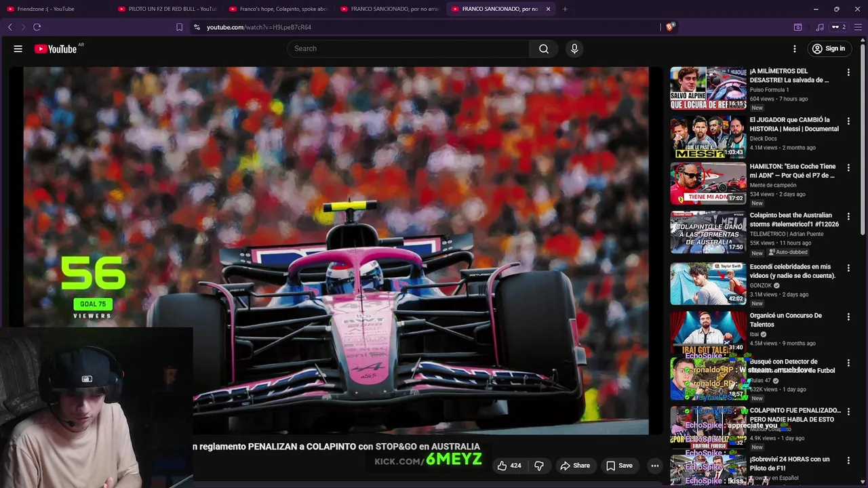Open the browser sidebar search panel icon
This screenshot has height=488, width=868.
[x=798, y=27]
